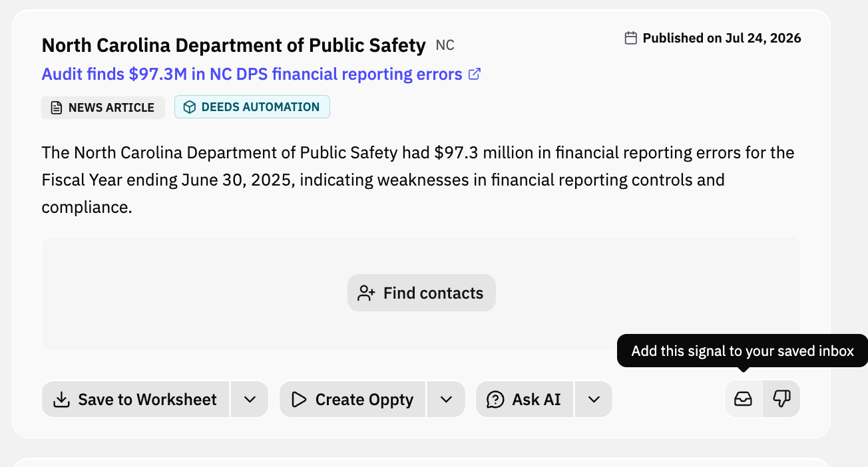868x467 pixels.
Task: Select the DEEDS AUTOMATION tag
Action: pyautogui.click(x=252, y=107)
